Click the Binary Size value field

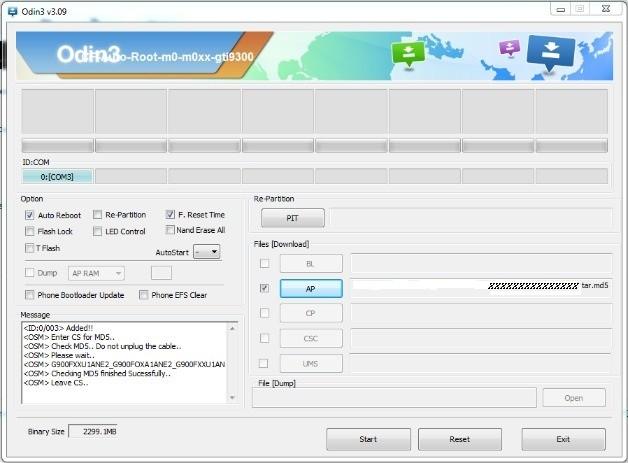tap(93, 431)
